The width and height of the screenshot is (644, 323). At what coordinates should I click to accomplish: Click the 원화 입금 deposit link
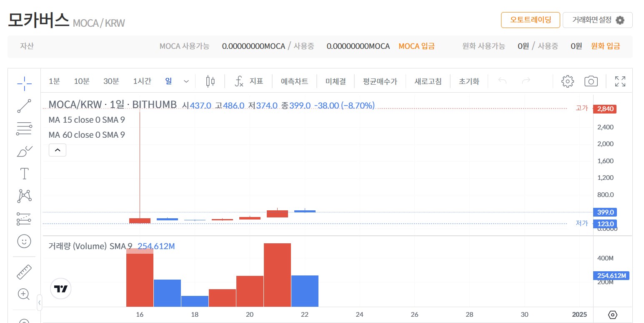[x=605, y=46]
